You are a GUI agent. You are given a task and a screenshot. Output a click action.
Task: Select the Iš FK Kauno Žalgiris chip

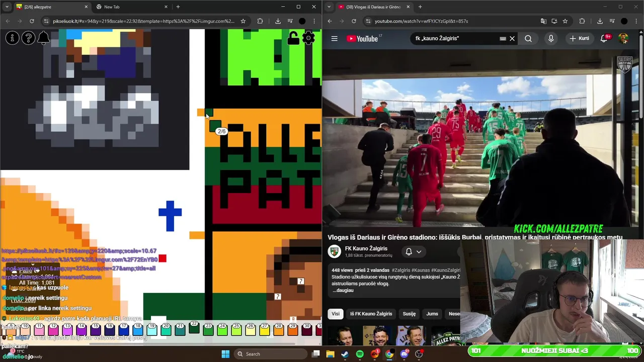(x=371, y=314)
